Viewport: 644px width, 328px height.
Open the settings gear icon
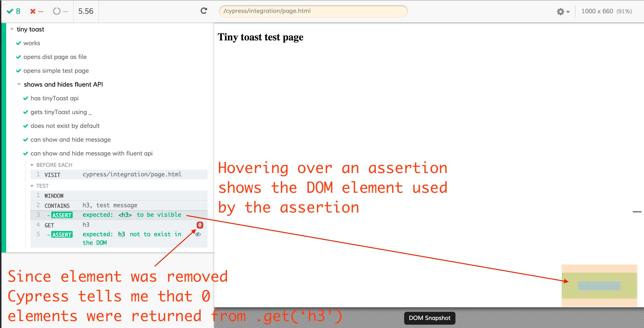(x=560, y=11)
